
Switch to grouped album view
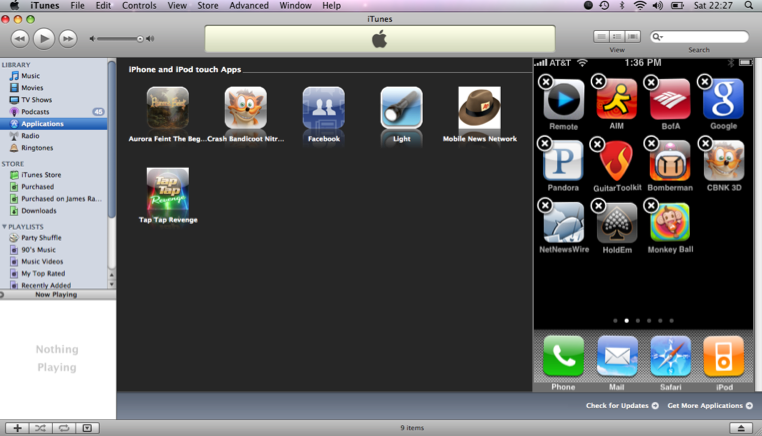tap(617, 36)
